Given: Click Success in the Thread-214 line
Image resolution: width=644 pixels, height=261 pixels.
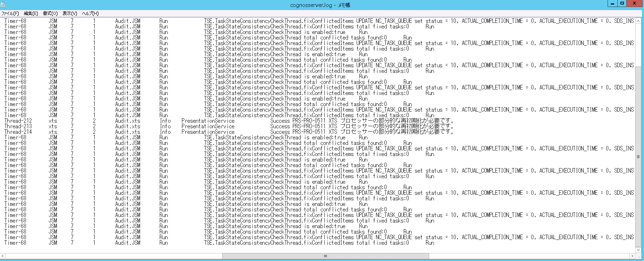Looking at the screenshot, I should pyautogui.click(x=280, y=132).
